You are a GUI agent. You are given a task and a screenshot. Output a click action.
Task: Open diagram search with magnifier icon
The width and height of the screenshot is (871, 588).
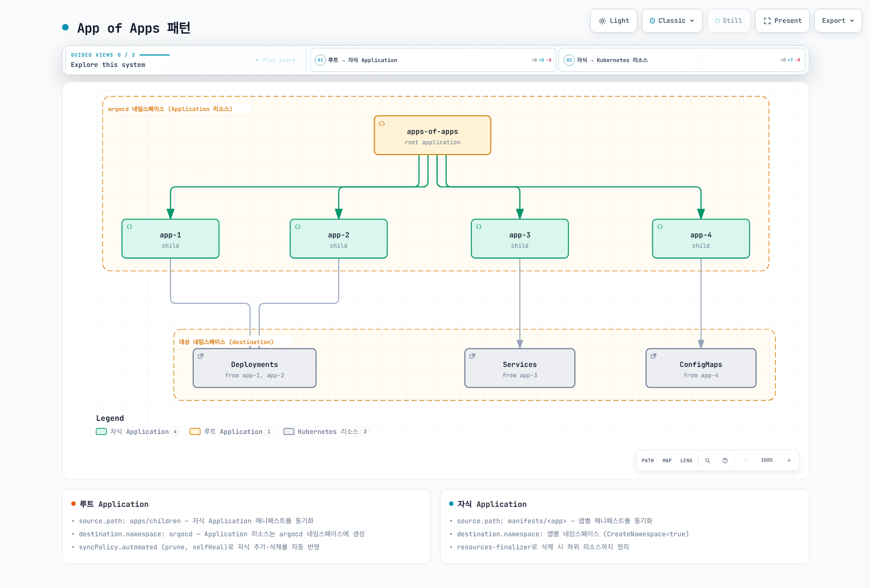coord(708,461)
